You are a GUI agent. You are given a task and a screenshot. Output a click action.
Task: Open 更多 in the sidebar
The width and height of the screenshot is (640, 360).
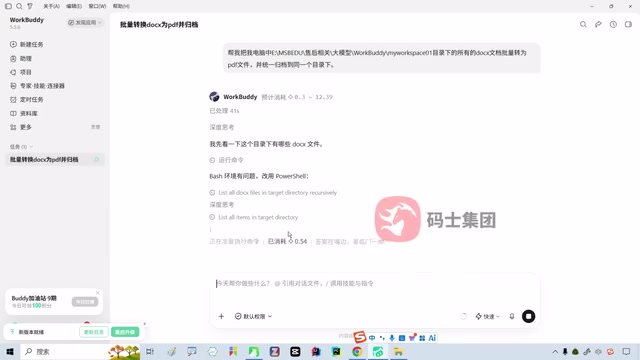point(21,127)
